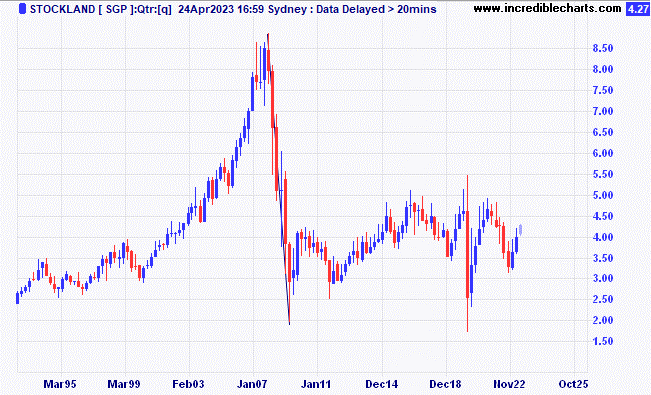Click the 5.50 price axis label
Viewport: 651px width, 395px height.
click(x=603, y=174)
